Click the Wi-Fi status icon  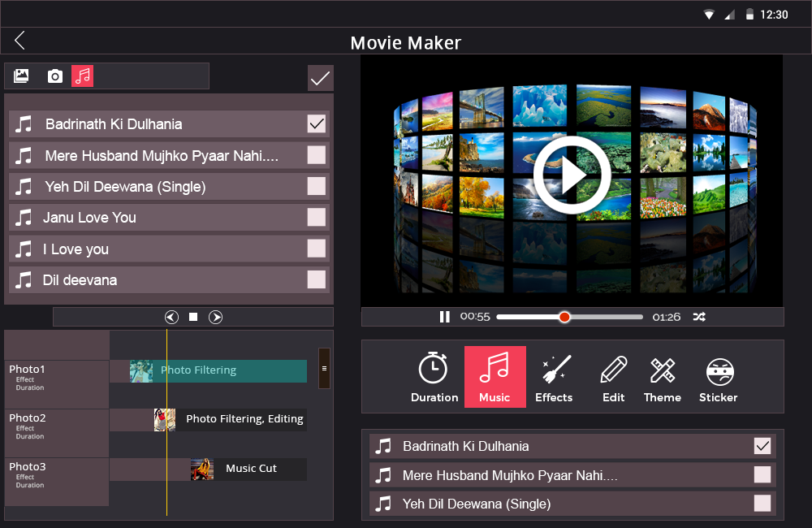coord(709,15)
